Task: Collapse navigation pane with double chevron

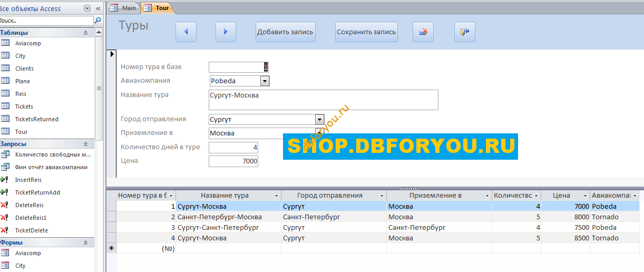Action: 98,9
